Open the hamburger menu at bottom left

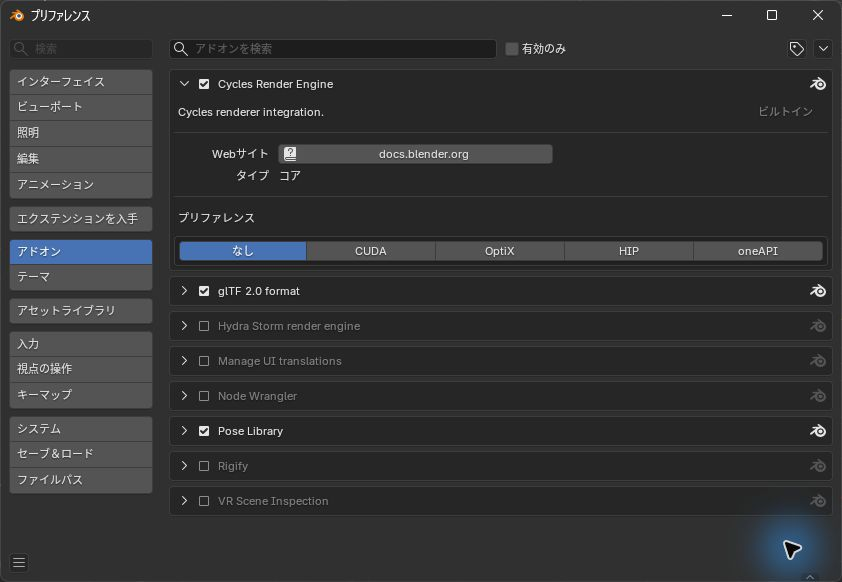point(19,562)
